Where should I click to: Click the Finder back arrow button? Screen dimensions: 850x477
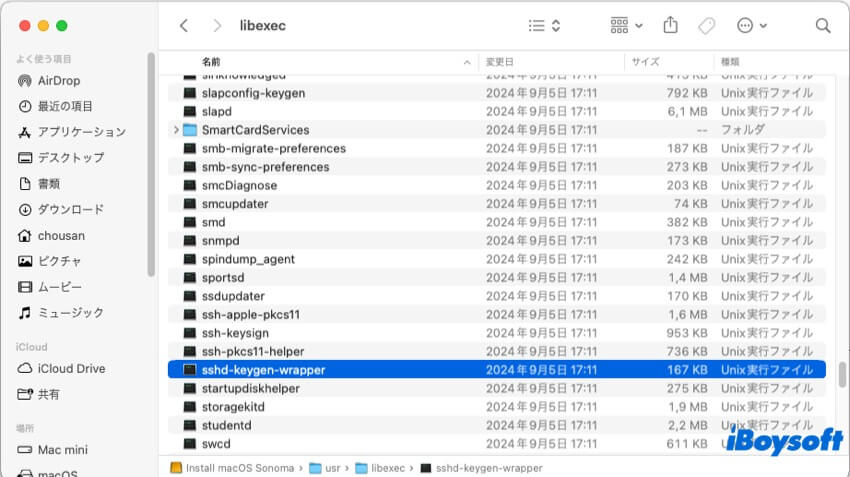point(183,25)
